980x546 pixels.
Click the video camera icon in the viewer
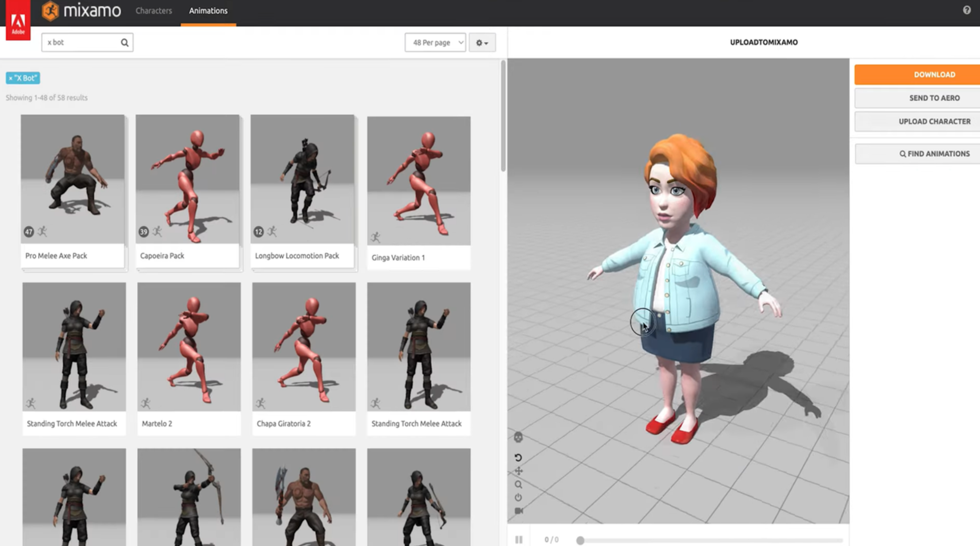point(518,510)
